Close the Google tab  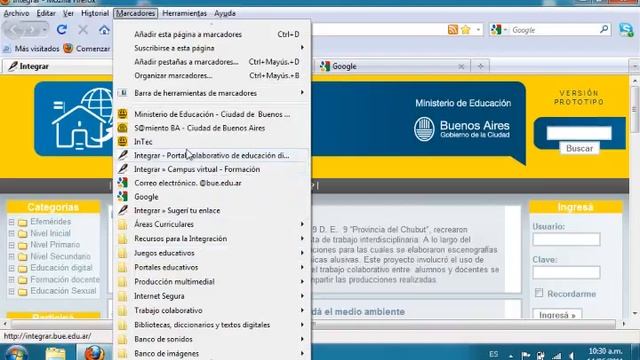click(461, 66)
